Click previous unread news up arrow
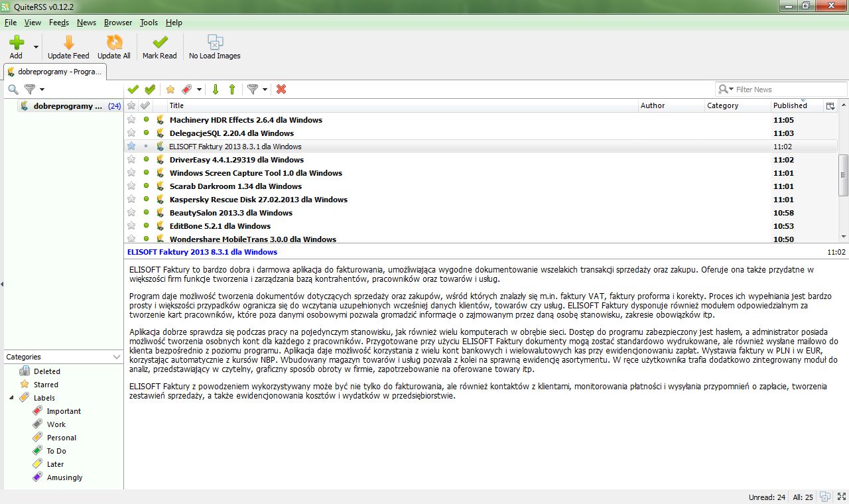The height and width of the screenshot is (504, 849). point(232,90)
